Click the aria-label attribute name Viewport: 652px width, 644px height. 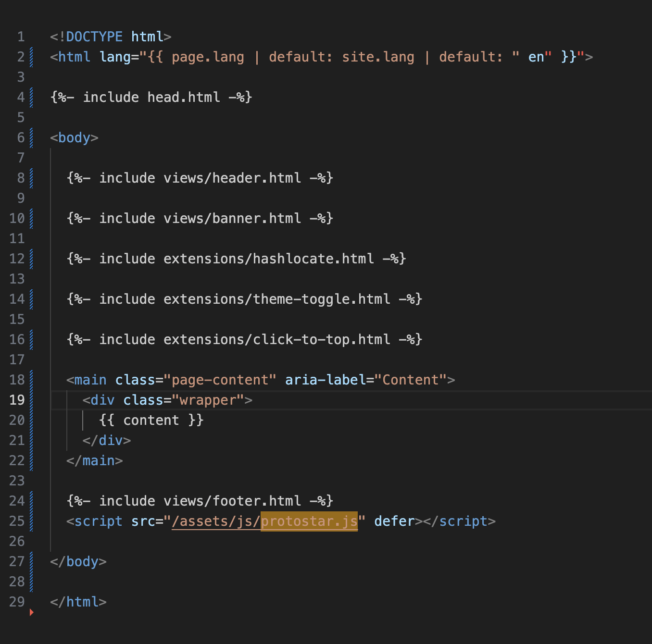(x=326, y=380)
